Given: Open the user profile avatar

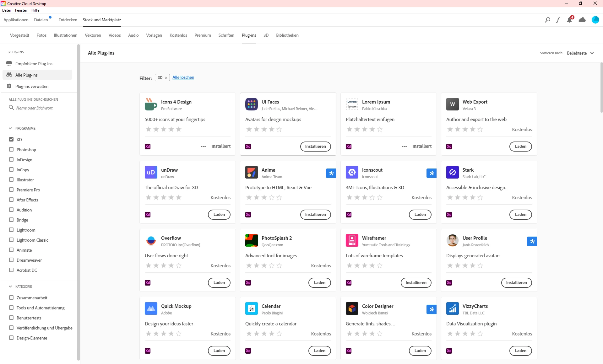Looking at the screenshot, I should coord(595,20).
